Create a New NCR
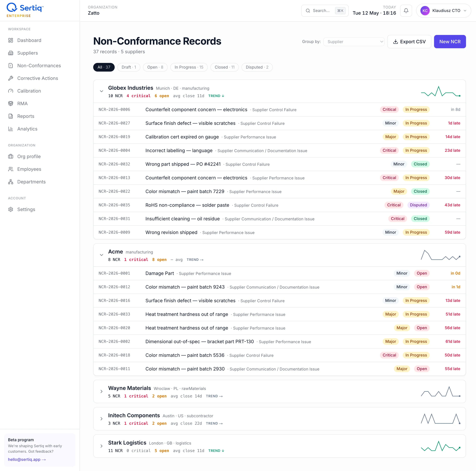476x471 pixels. pyautogui.click(x=450, y=42)
